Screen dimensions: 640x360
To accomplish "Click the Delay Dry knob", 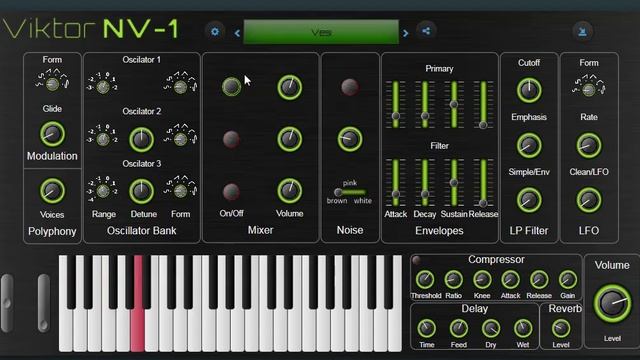I will coord(491,328).
